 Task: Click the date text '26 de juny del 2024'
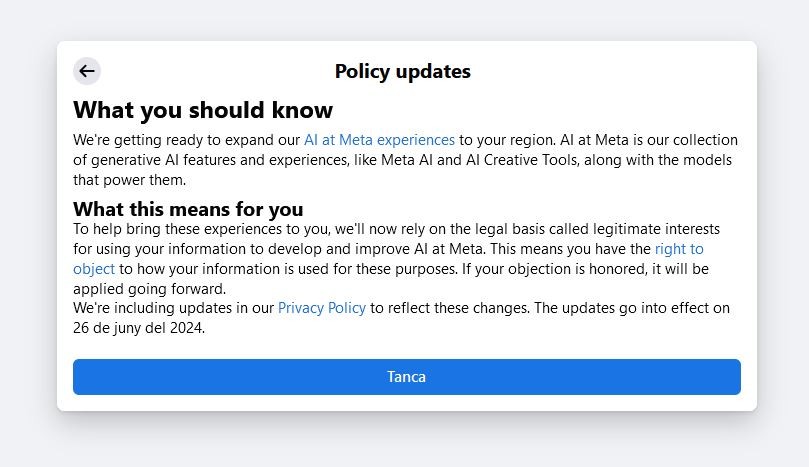coord(138,328)
